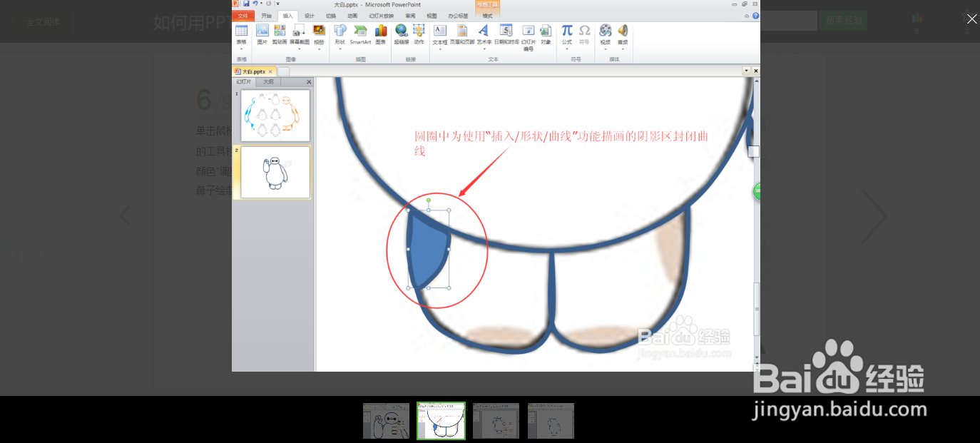Viewport: 980px width, 443px height.
Task: Click the blank new document tab button
Action: coord(283,71)
